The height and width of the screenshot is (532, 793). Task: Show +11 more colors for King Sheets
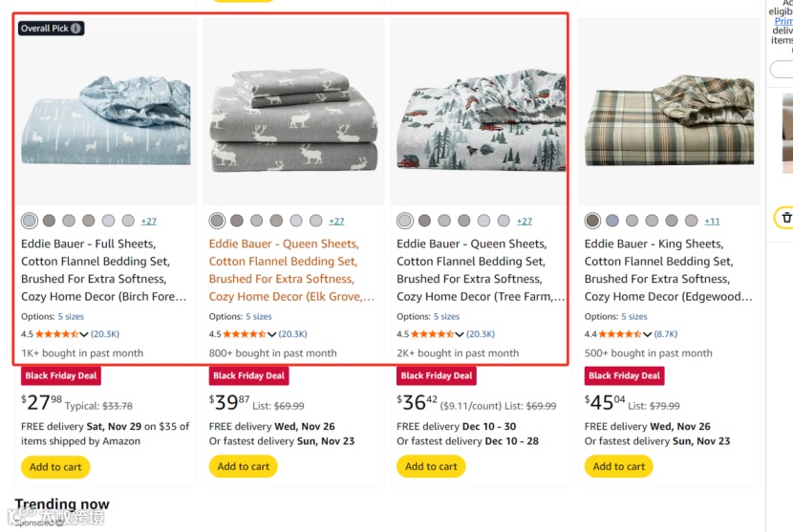point(712,221)
